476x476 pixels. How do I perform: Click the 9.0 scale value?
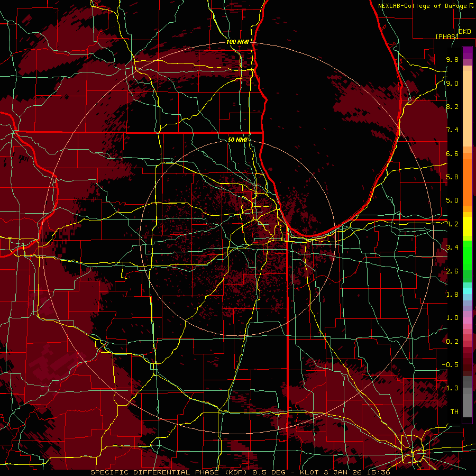(x=452, y=83)
